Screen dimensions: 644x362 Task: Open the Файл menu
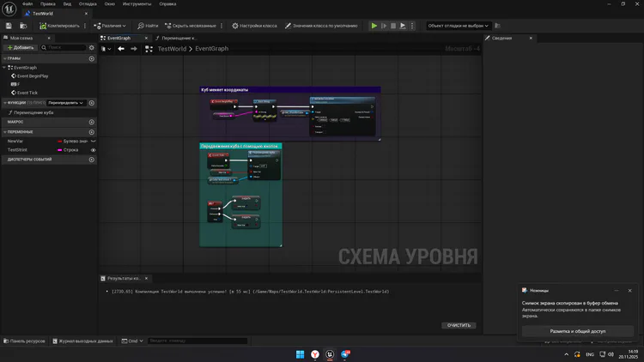pos(27,3)
